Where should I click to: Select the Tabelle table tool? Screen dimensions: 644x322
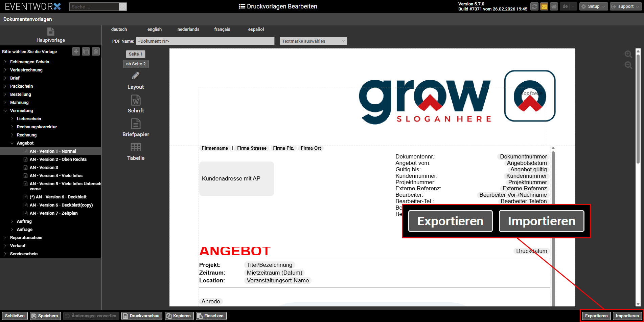tap(136, 151)
